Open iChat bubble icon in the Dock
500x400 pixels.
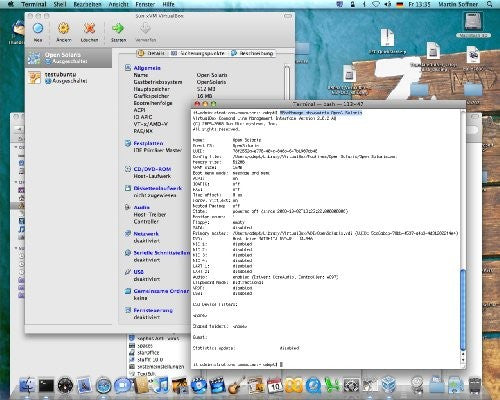click(x=122, y=385)
